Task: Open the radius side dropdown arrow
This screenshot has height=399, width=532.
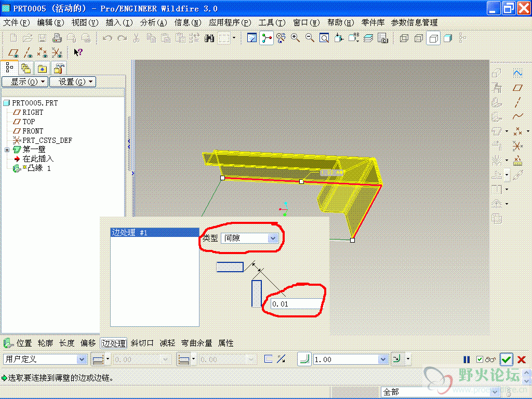Action: pos(408,360)
